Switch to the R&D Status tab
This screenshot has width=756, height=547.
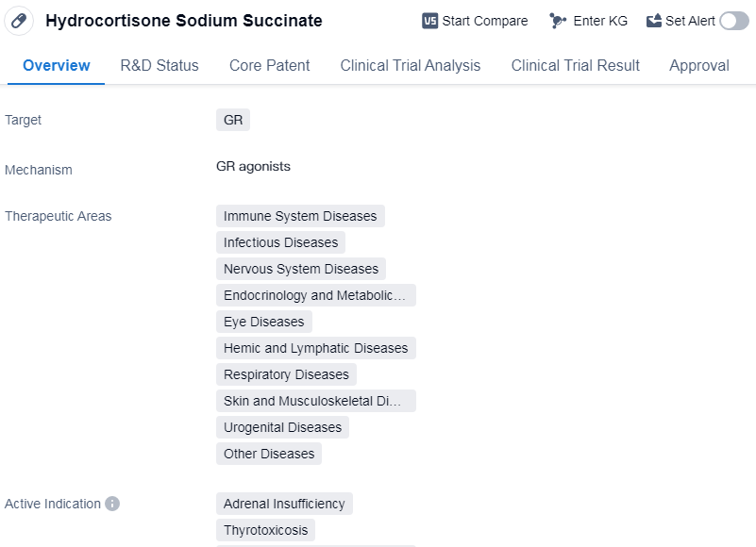point(160,65)
